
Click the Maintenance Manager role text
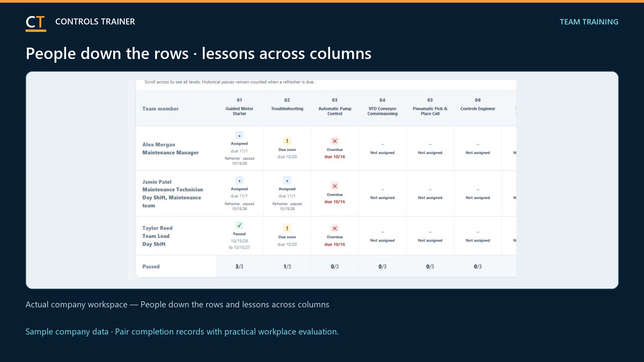click(x=170, y=153)
